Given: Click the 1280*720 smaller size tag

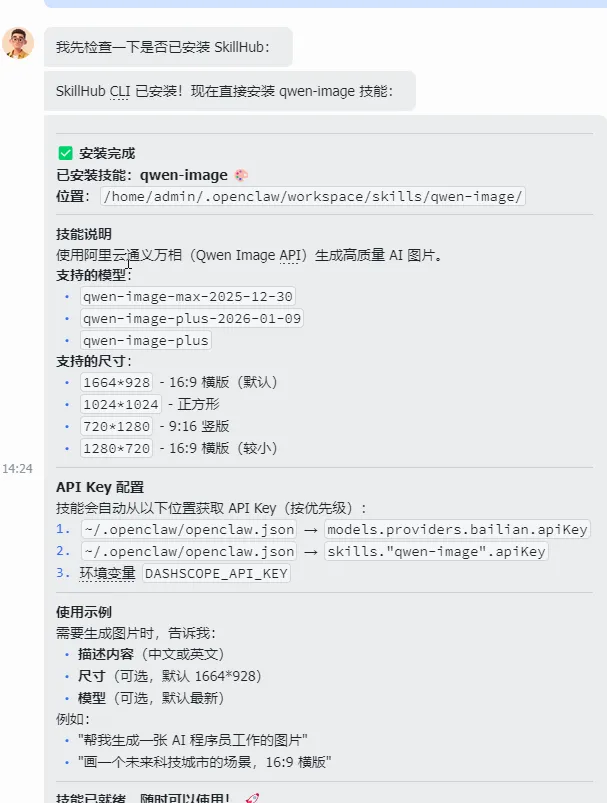Looking at the screenshot, I should coord(117,448).
